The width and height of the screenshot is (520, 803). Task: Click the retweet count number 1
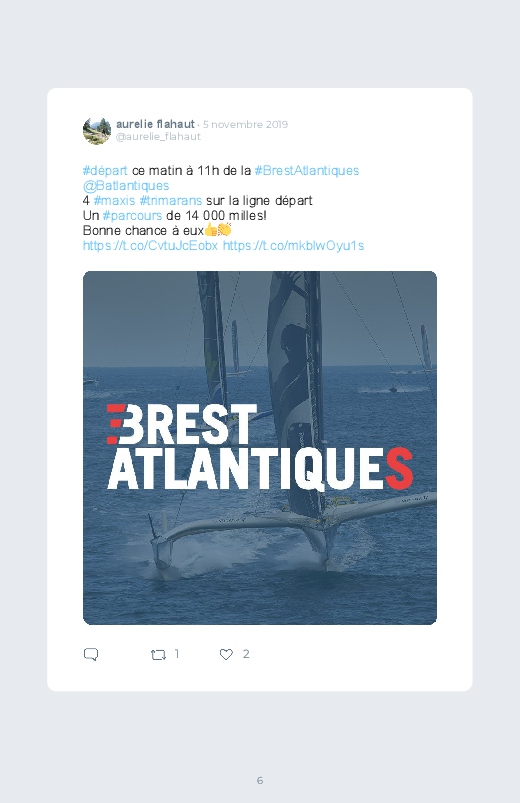tap(177, 654)
